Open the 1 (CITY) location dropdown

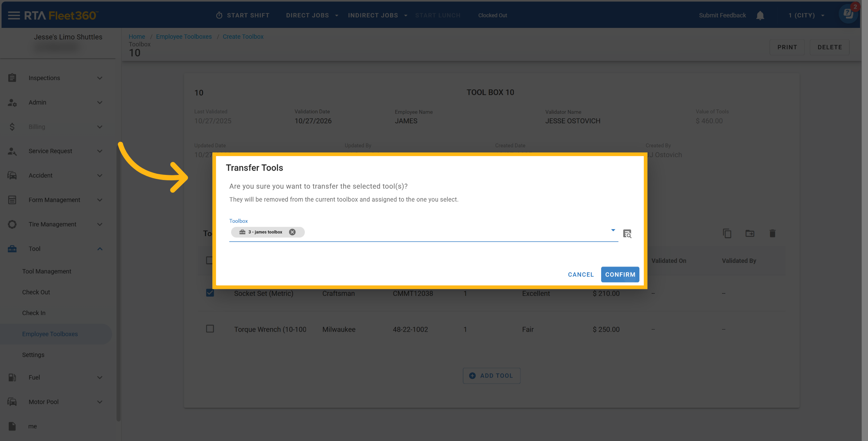coord(806,16)
